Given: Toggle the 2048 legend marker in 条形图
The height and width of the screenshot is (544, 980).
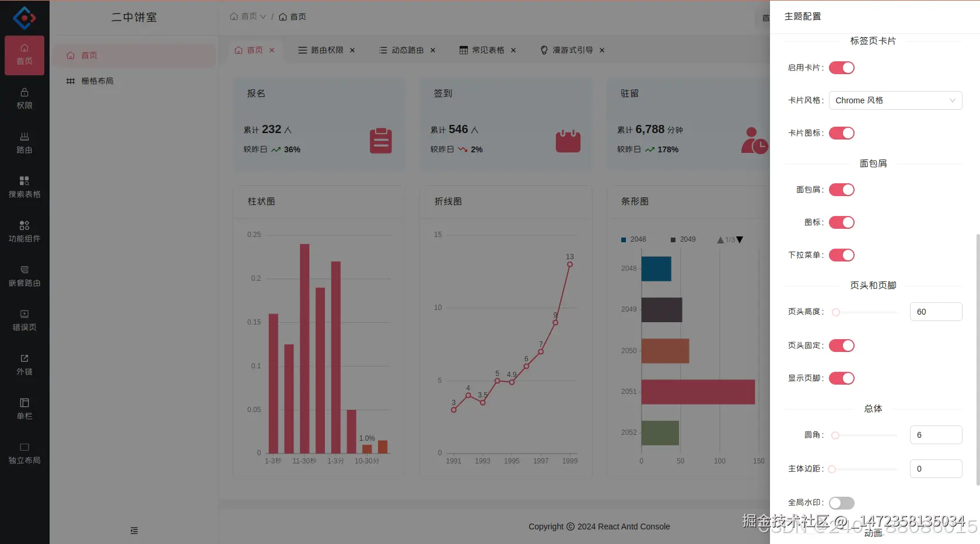Looking at the screenshot, I should pos(624,240).
